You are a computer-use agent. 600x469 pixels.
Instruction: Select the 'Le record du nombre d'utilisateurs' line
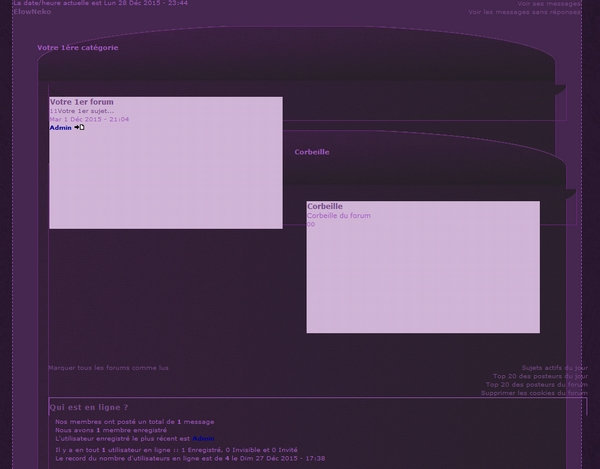coord(190,458)
